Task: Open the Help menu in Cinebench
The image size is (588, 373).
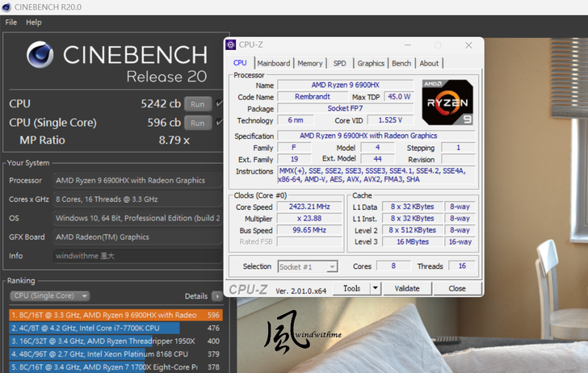Action: 34,23
